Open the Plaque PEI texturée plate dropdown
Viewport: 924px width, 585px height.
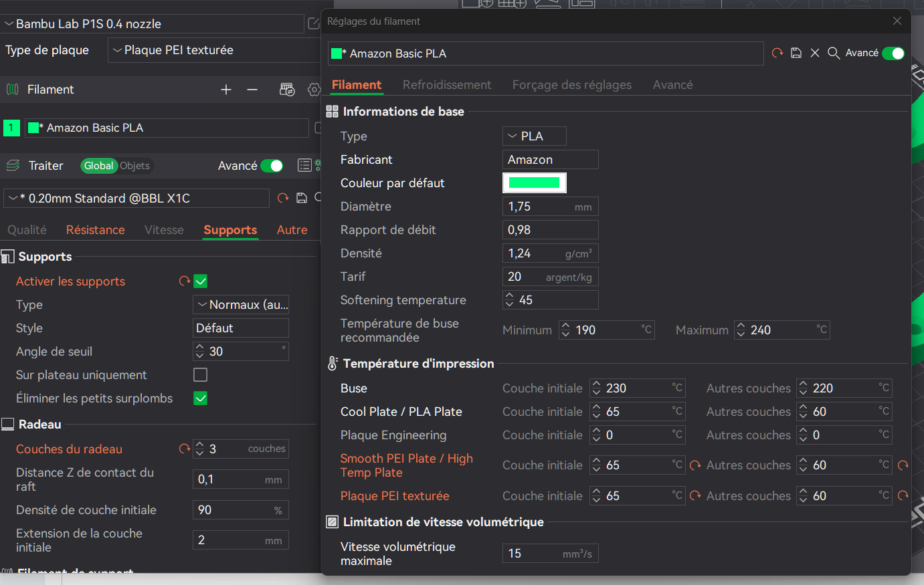[x=214, y=50]
